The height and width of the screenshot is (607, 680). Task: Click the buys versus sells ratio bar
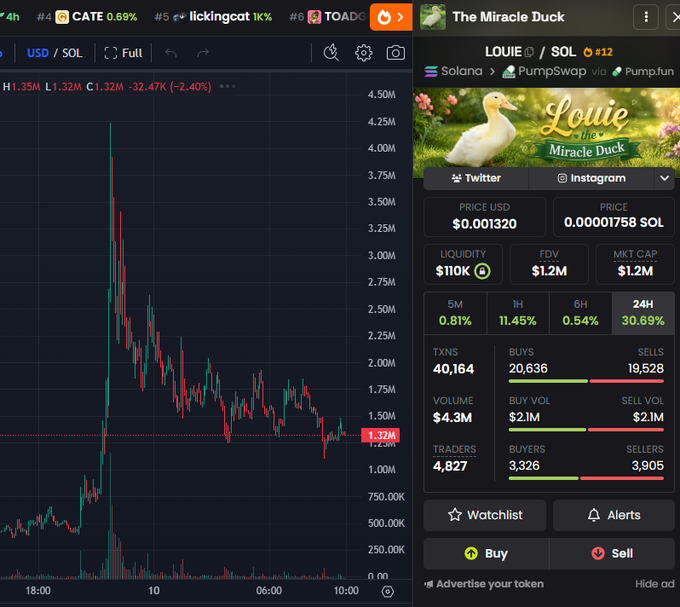[586, 381]
